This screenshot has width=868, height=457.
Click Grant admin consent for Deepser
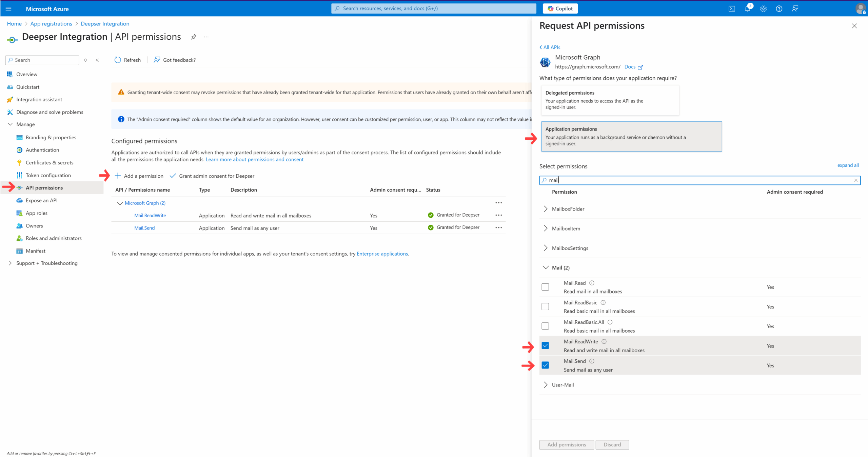point(212,176)
